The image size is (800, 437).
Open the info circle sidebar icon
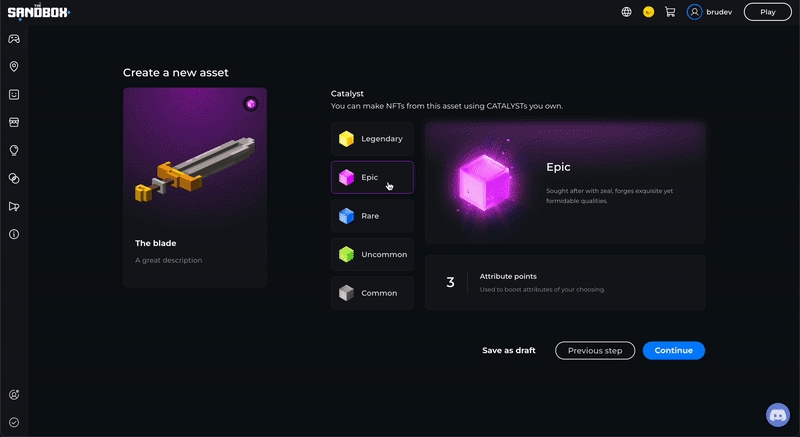(x=14, y=234)
